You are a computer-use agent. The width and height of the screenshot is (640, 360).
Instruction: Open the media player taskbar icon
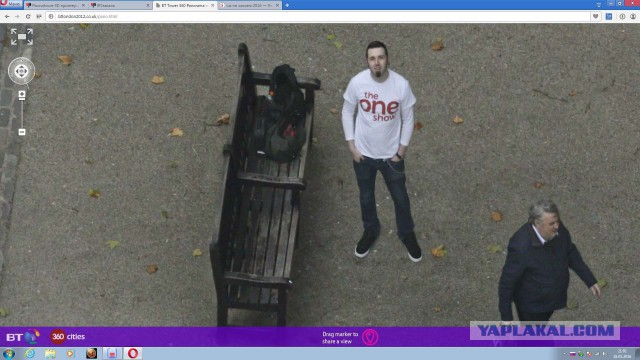tap(71, 353)
